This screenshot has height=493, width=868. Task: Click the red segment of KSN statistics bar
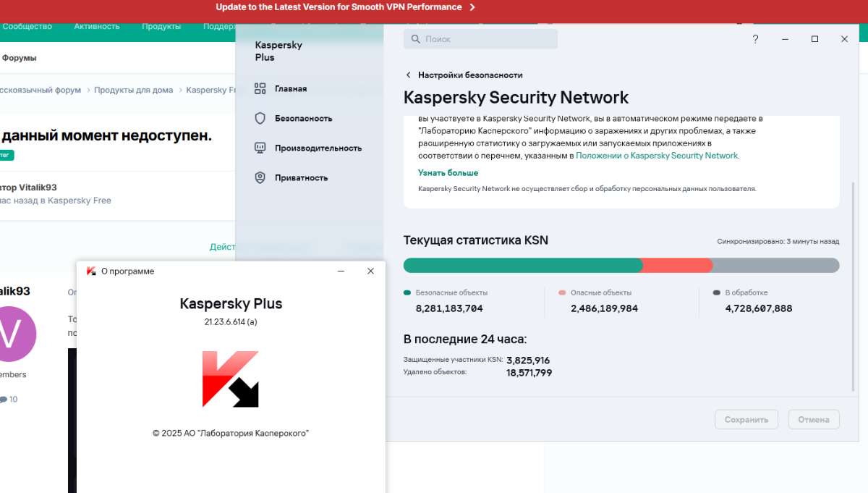point(677,265)
